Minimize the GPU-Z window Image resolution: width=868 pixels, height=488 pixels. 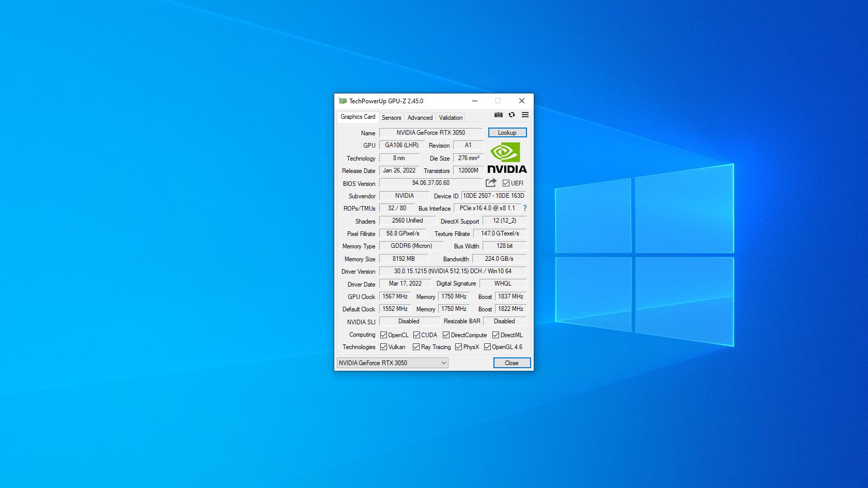coord(475,101)
